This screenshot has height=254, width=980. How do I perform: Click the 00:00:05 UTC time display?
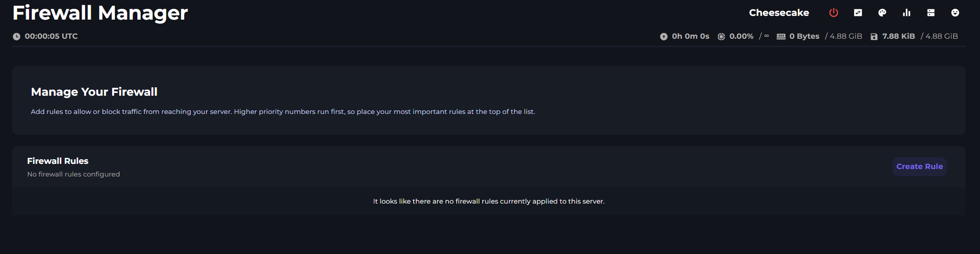coord(51,36)
